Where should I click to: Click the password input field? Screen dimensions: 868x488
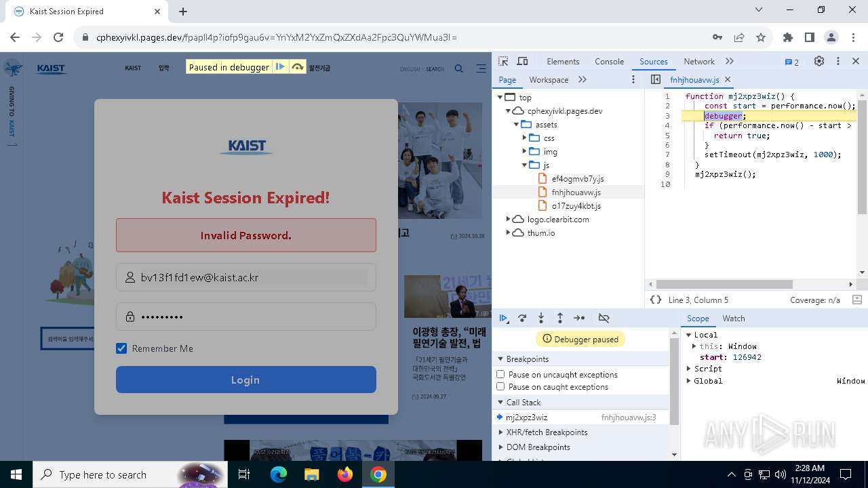[245, 317]
